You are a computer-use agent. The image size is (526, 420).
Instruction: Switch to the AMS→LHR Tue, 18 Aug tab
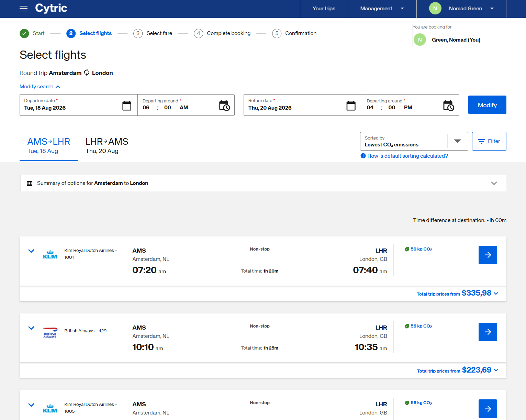(49, 146)
